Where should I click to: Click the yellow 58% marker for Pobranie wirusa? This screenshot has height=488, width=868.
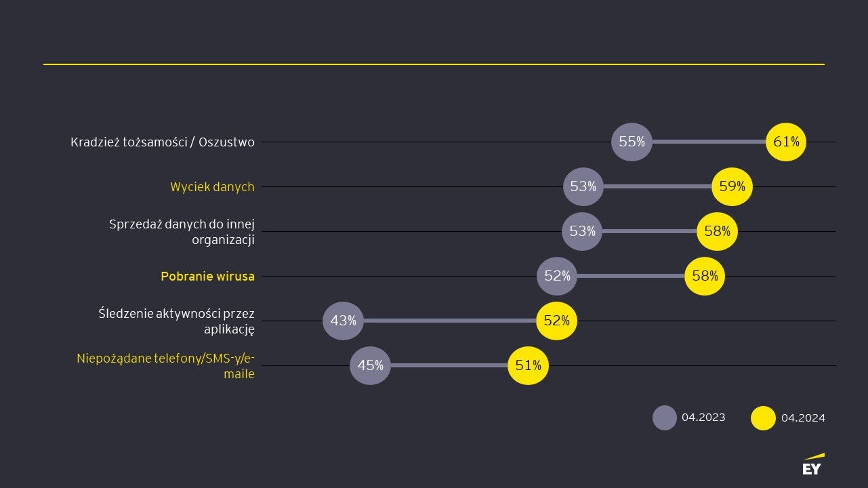pyautogui.click(x=705, y=276)
